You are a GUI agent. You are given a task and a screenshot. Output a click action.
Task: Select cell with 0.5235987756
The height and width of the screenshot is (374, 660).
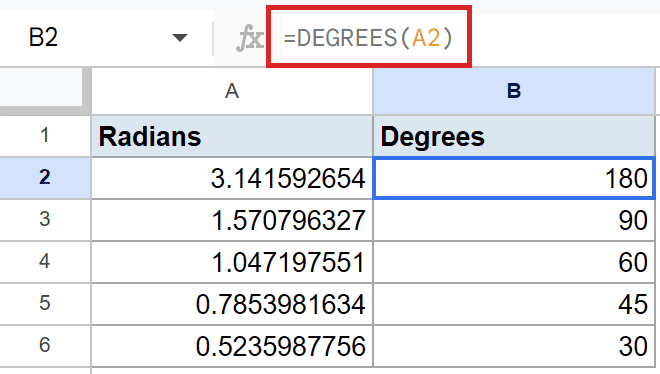[x=232, y=346]
